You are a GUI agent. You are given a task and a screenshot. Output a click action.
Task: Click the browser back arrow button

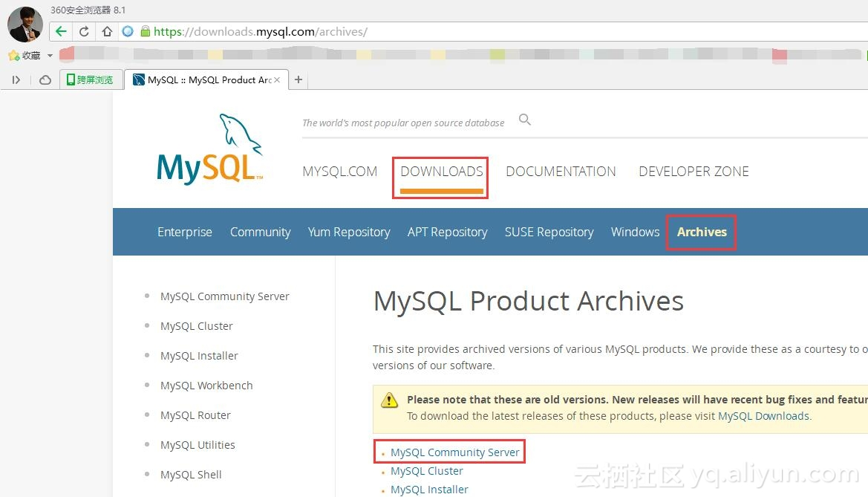pyautogui.click(x=61, y=32)
